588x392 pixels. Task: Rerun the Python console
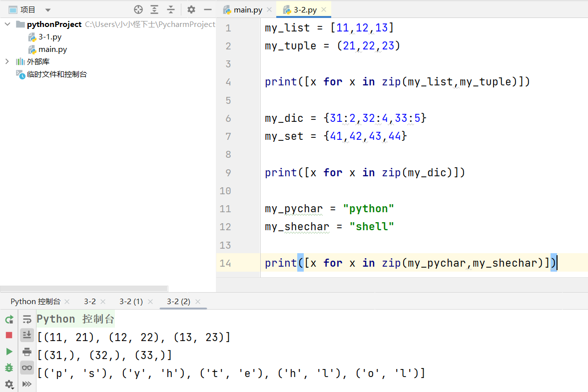coord(8,319)
